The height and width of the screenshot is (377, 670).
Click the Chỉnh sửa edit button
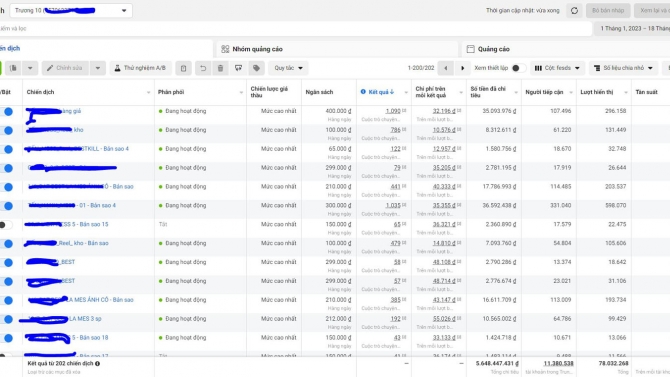65,68
